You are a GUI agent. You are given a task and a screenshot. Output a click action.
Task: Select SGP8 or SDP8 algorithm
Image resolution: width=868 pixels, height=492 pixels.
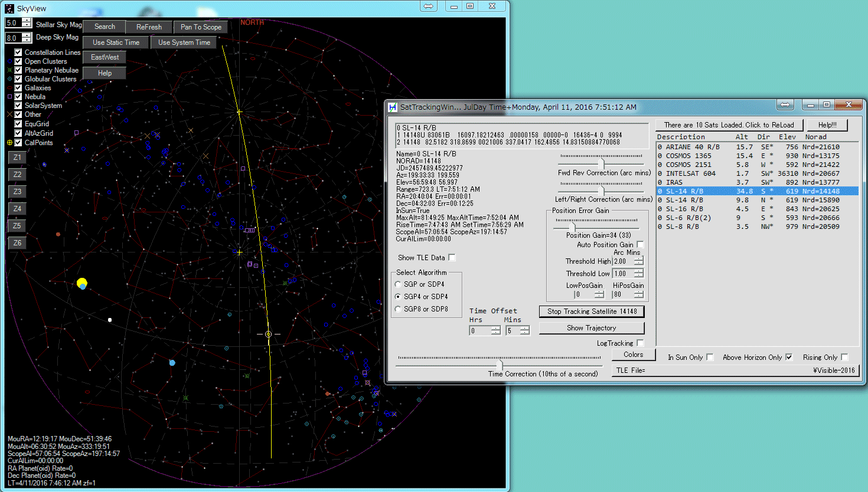pos(398,309)
